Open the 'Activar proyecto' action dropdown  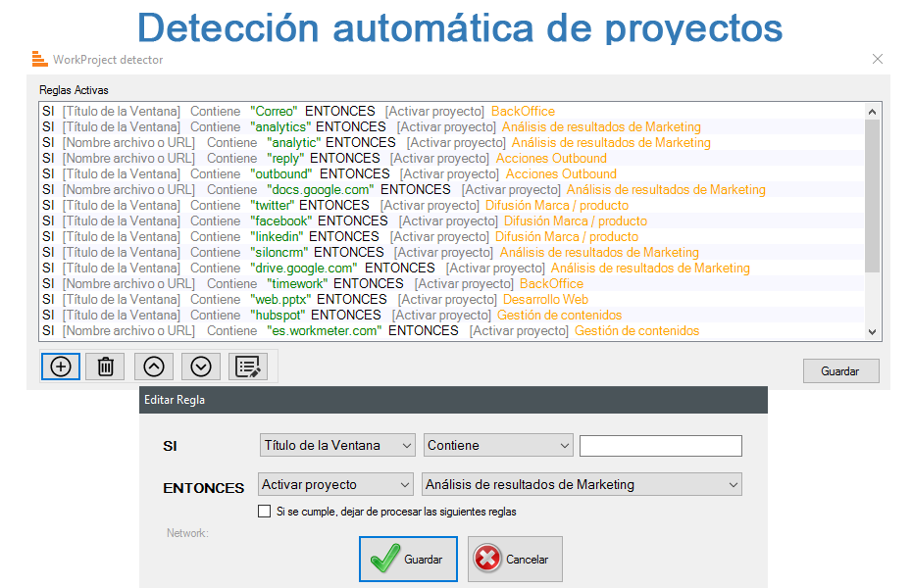(x=336, y=485)
